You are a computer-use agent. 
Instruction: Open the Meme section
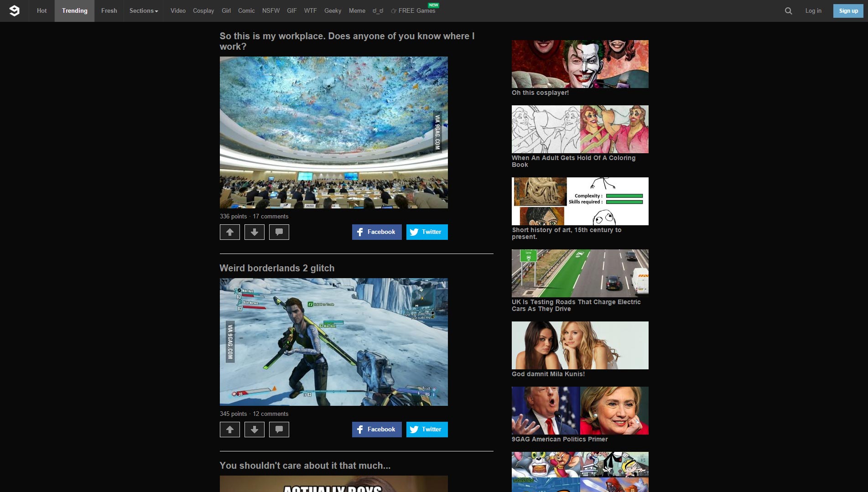point(357,11)
